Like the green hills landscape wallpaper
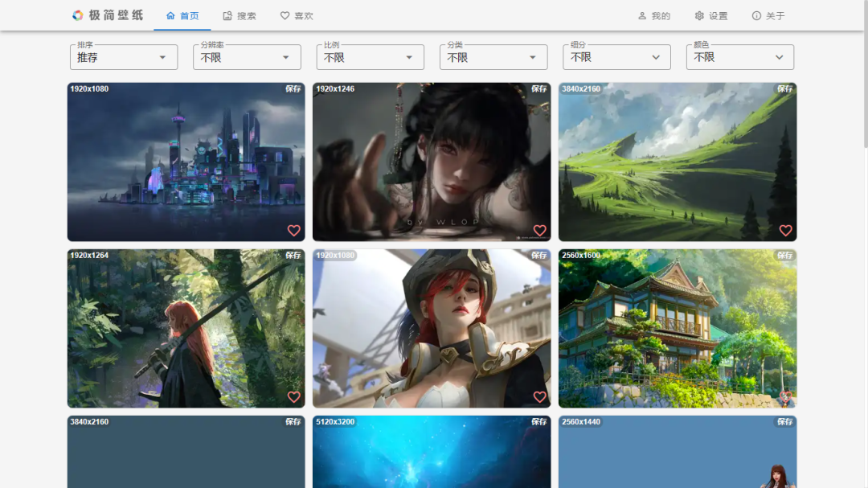Viewport: 868px width, 488px height. pyautogui.click(x=785, y=231)
